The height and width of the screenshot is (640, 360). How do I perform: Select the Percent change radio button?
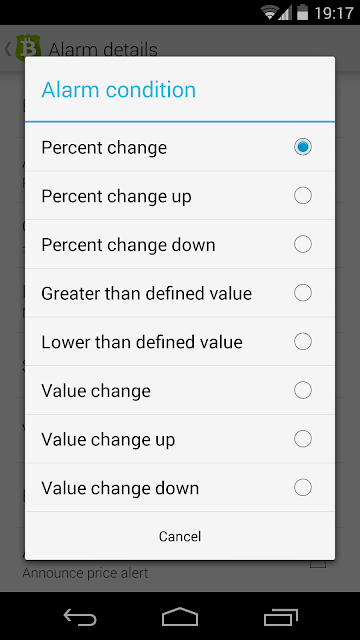[x=302, y=147]
